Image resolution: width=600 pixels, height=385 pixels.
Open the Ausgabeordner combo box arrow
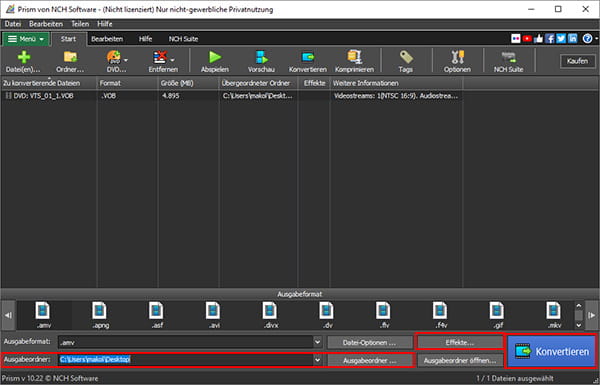317,360
